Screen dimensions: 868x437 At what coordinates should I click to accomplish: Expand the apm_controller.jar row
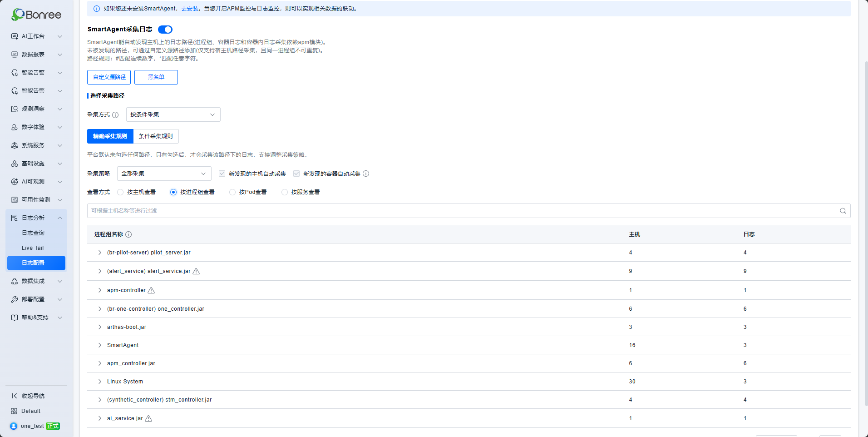pyautogui.click(x=100, y=363)
